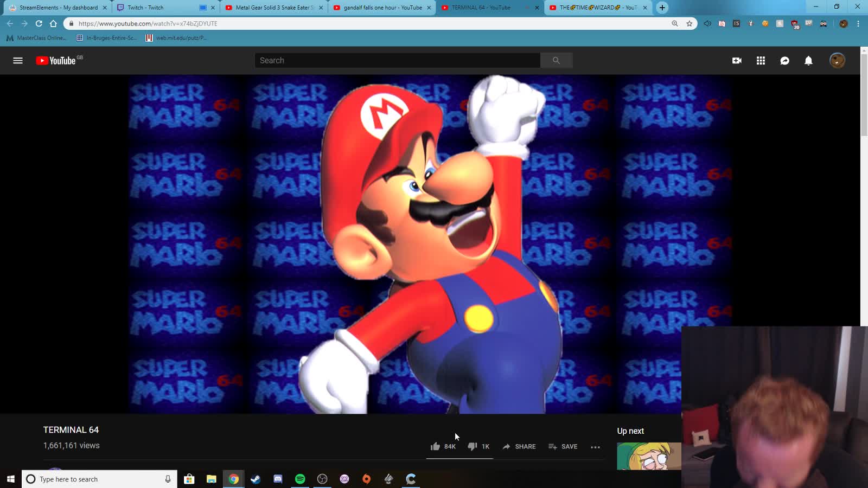Click SAVE to add to playlist
This screenshot has width=868, height=488.
point(563,446)
